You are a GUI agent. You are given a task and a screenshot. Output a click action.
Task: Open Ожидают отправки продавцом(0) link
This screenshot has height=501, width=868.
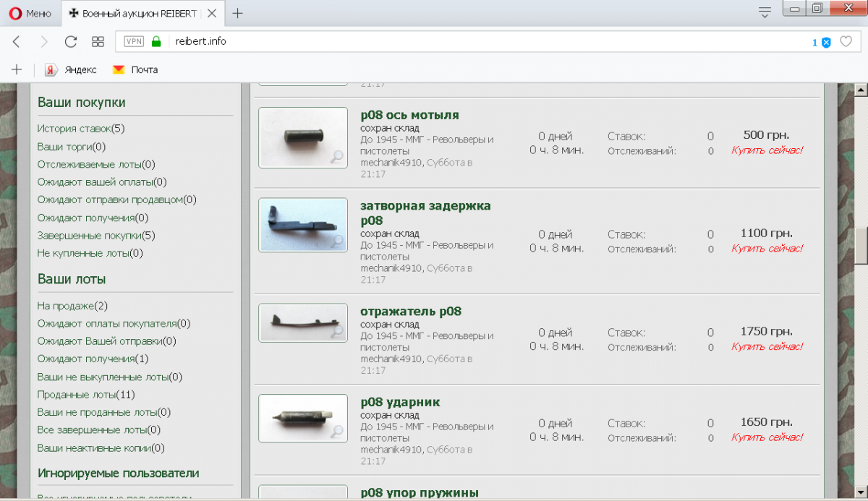117,200
